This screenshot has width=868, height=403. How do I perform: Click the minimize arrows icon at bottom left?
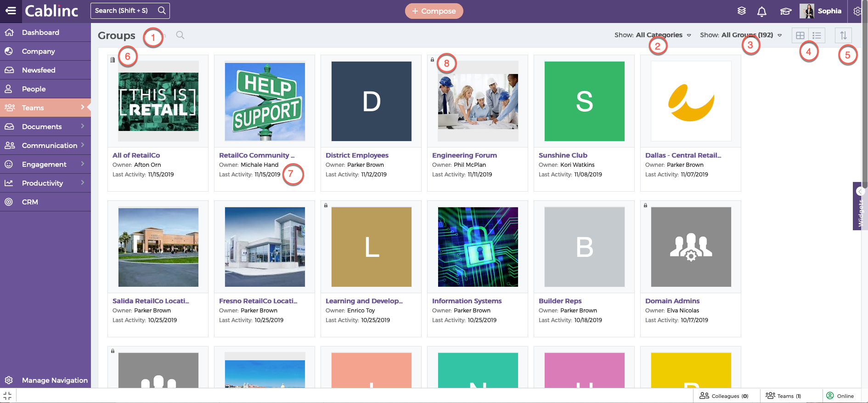coord(7,396)
